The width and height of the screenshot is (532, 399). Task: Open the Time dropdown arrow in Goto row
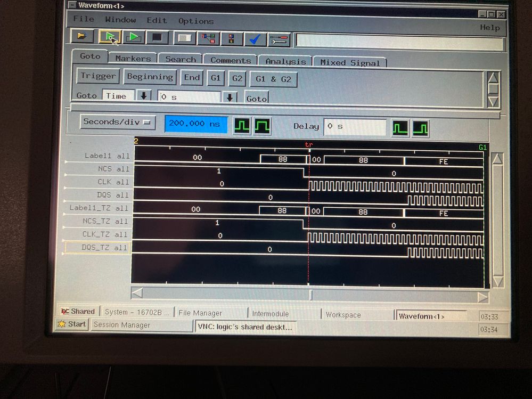tap(144, 96)
